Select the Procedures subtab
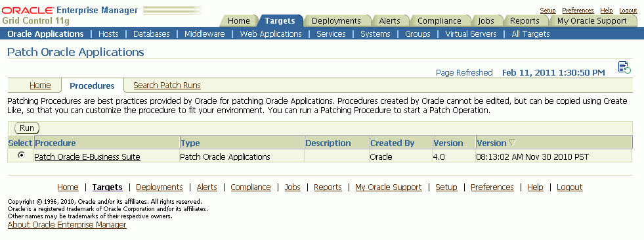This screenshot has width=644, height=240. [92, 85]
